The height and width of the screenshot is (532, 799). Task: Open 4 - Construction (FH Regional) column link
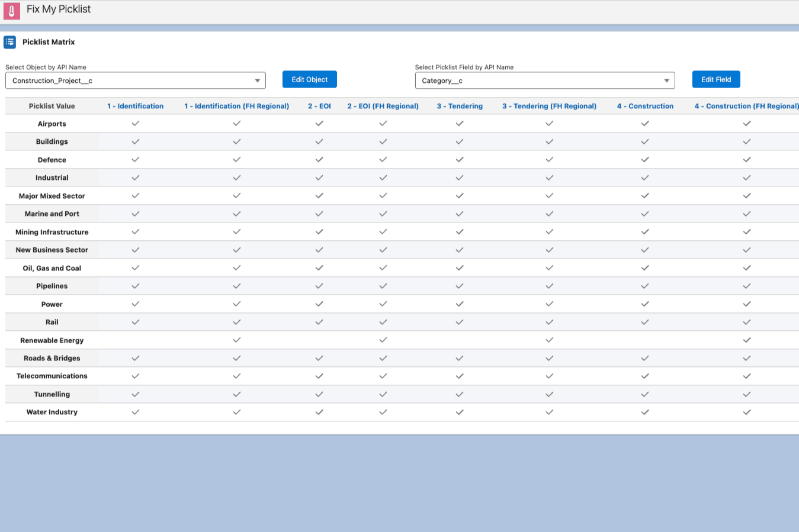click(x=747, y=106)
